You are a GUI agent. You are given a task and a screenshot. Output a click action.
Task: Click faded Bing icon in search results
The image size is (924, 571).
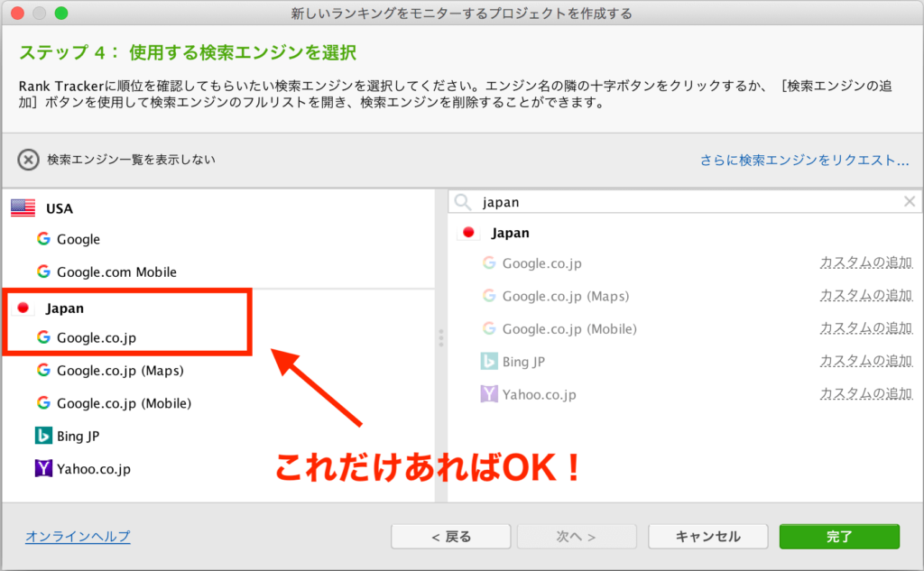pyautogui.click(x=489, y=361)
